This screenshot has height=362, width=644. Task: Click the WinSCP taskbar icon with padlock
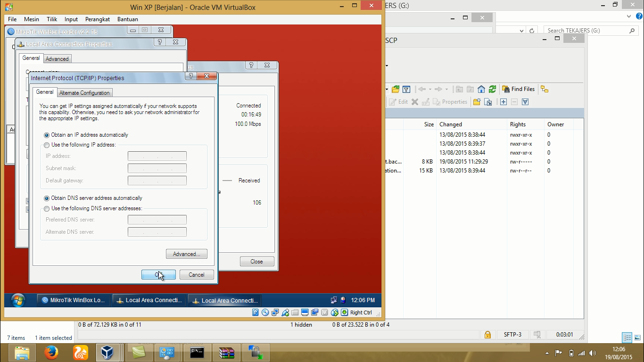256,352
